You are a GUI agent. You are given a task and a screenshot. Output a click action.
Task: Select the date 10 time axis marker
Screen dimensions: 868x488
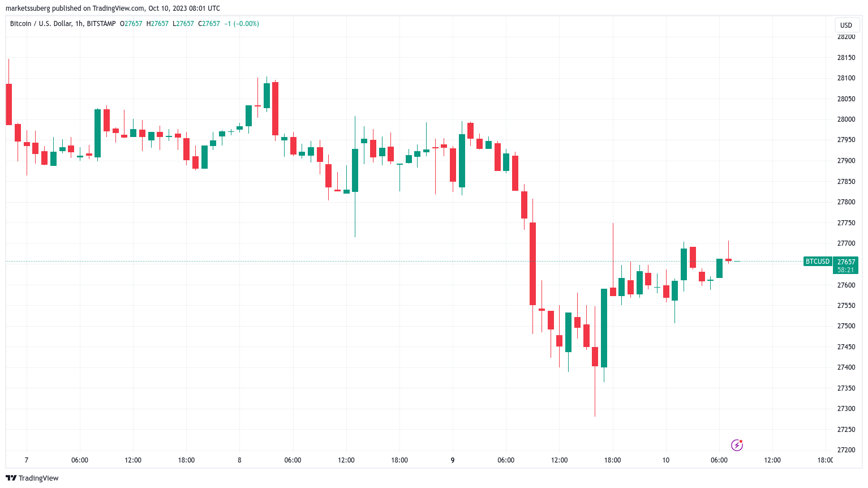click(666, 460)
